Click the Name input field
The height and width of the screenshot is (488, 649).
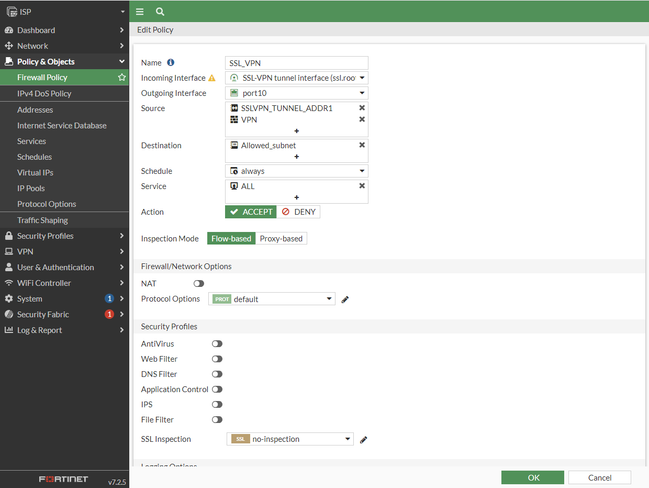tap(297, 62)
